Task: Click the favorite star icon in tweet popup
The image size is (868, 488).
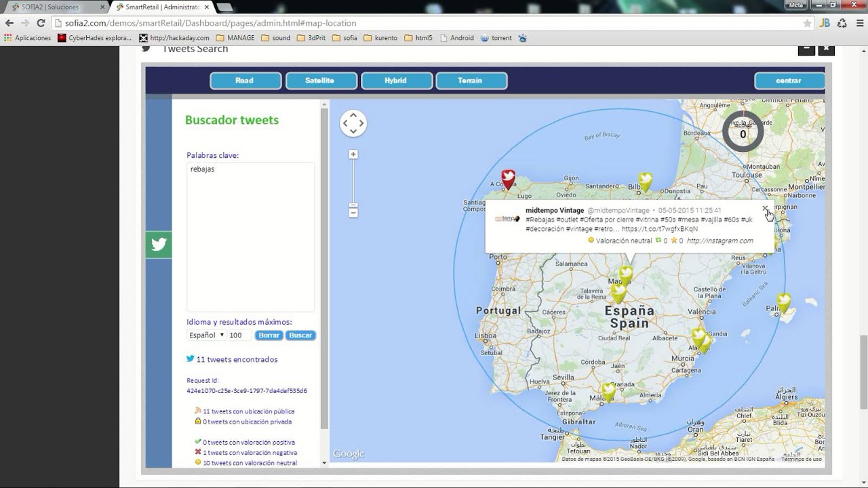Action: point(674,241)
